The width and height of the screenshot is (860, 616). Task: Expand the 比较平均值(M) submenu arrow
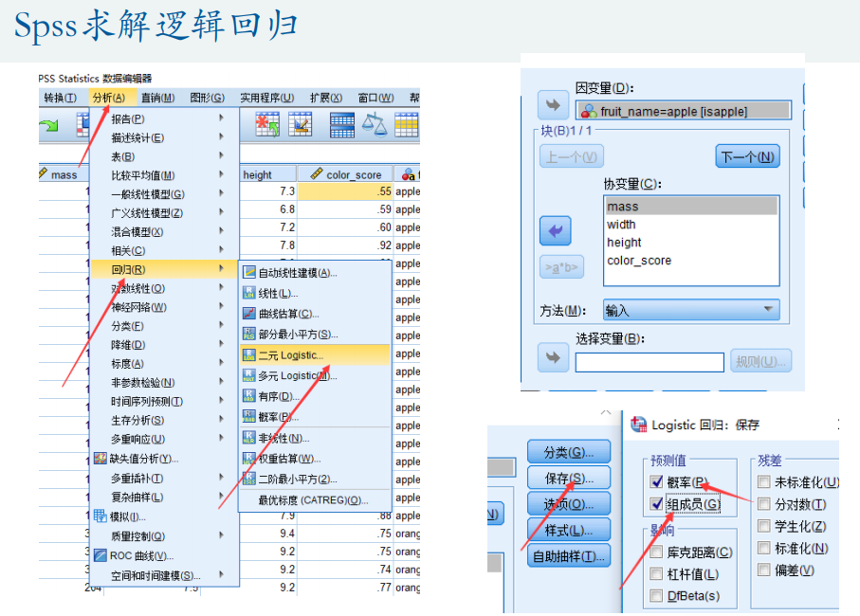click(x=221, y=174)
